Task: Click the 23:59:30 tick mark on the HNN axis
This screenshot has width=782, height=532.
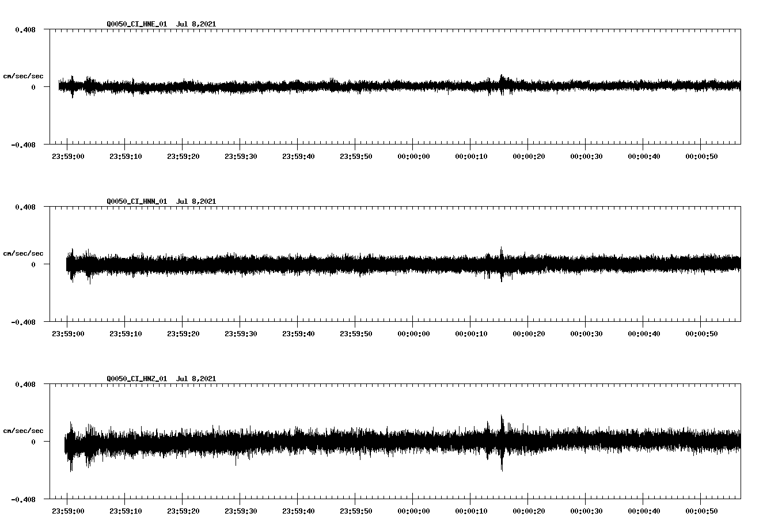Action: click(241, 325)
